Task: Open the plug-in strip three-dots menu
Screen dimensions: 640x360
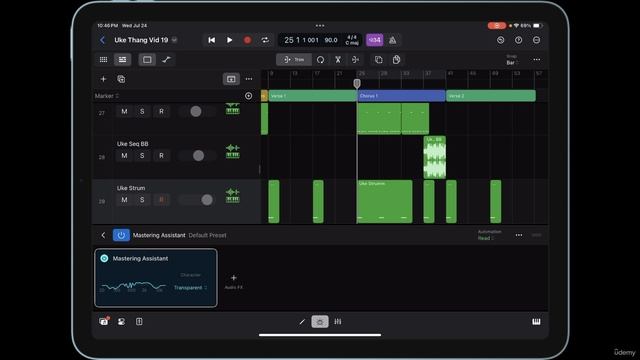Action: point(519,235)
